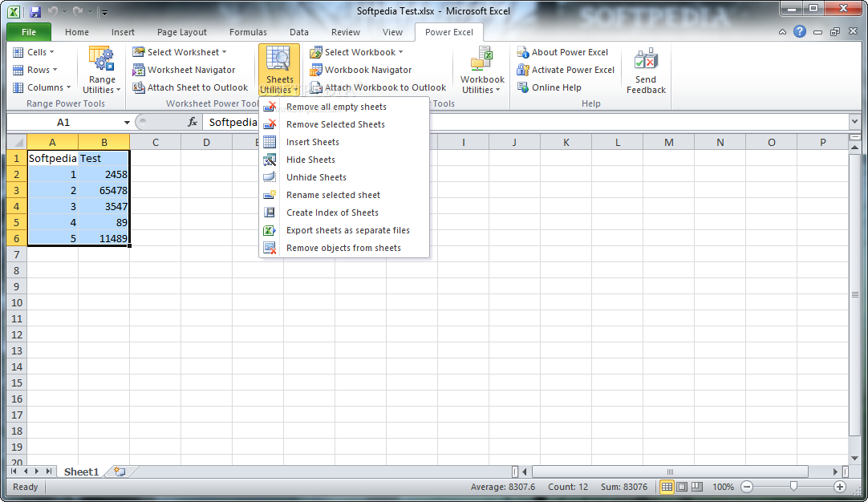Click the horizontal scrollbar thumb
Viewport: 868px width, 502px height.
[x=670, y=472]
